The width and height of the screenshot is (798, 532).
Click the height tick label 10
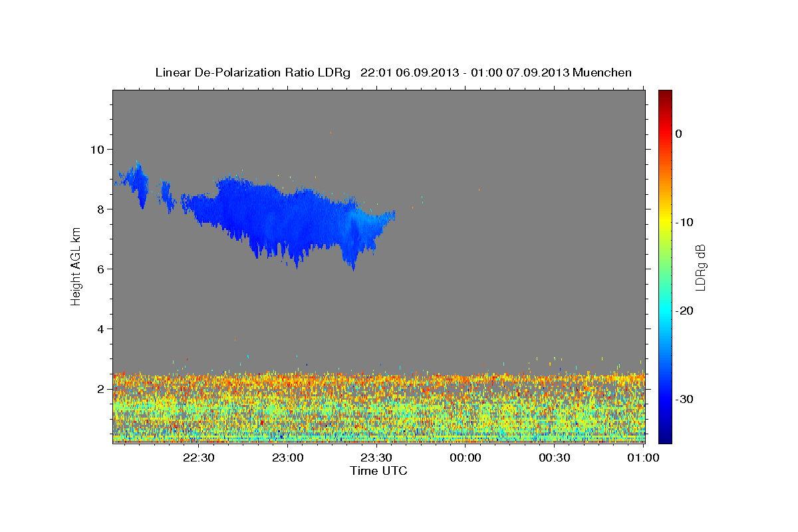[98, 149]
